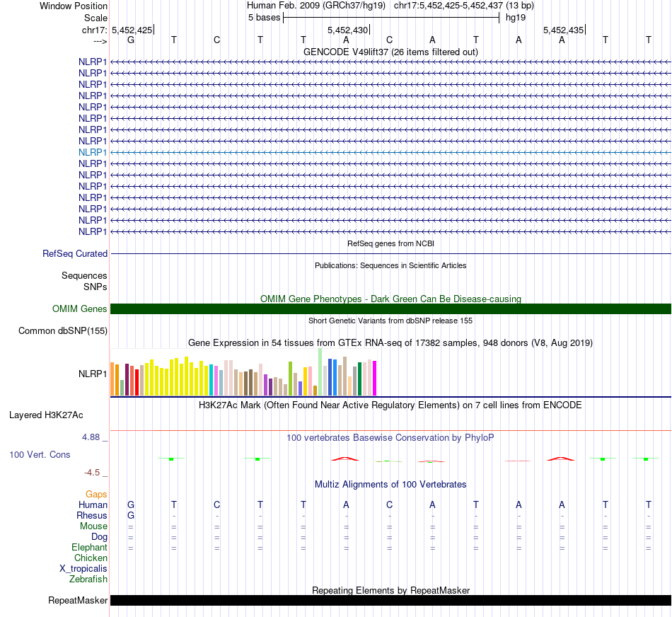This screenshot has height=617, width=672.
Task: Open the H3K27Ac Mark ENCODE track title
Action: [390, 405]
